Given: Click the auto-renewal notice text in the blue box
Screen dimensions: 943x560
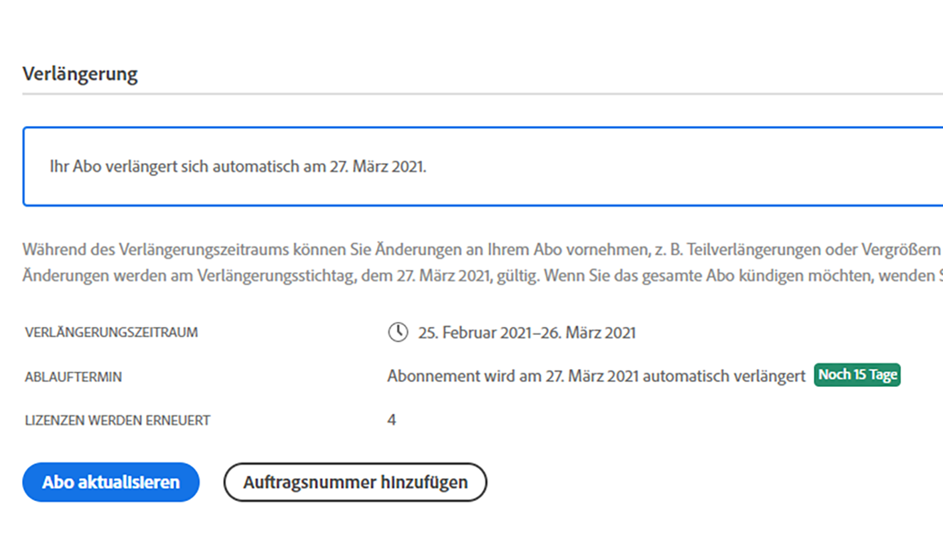Looking at the screenshot, I should (x=238, y=167).
